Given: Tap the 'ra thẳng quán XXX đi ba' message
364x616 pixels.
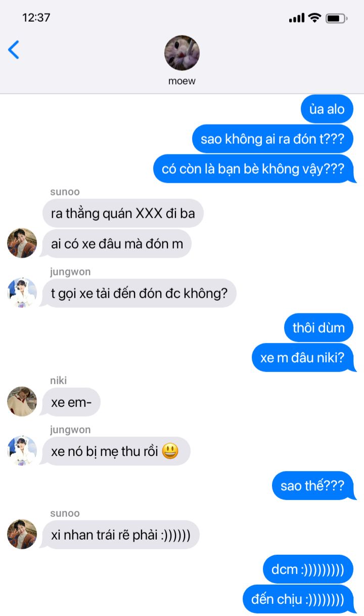Looking at the screenshot, I should [123, 213].
